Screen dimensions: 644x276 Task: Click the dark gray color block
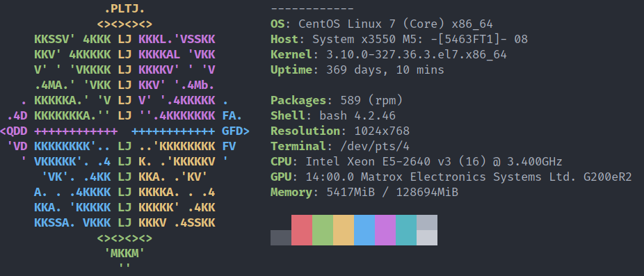tap(281, 238)
